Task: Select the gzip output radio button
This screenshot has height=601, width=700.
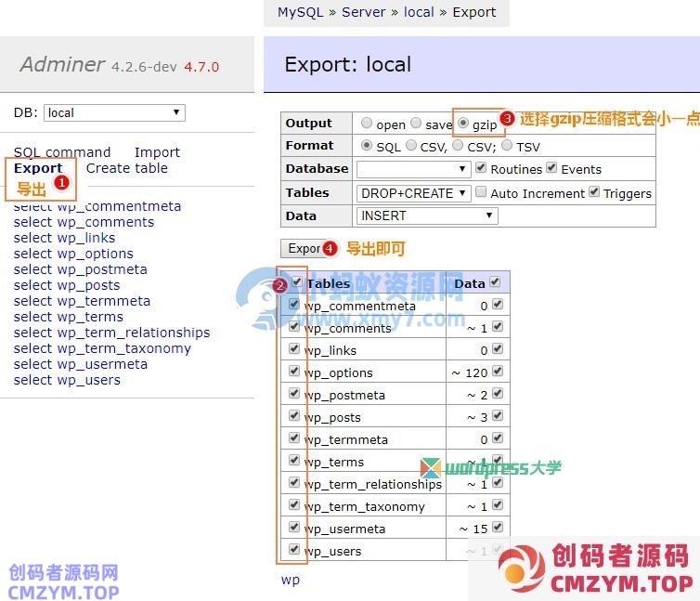Action: pyautogui.click(x=463, y=124)
